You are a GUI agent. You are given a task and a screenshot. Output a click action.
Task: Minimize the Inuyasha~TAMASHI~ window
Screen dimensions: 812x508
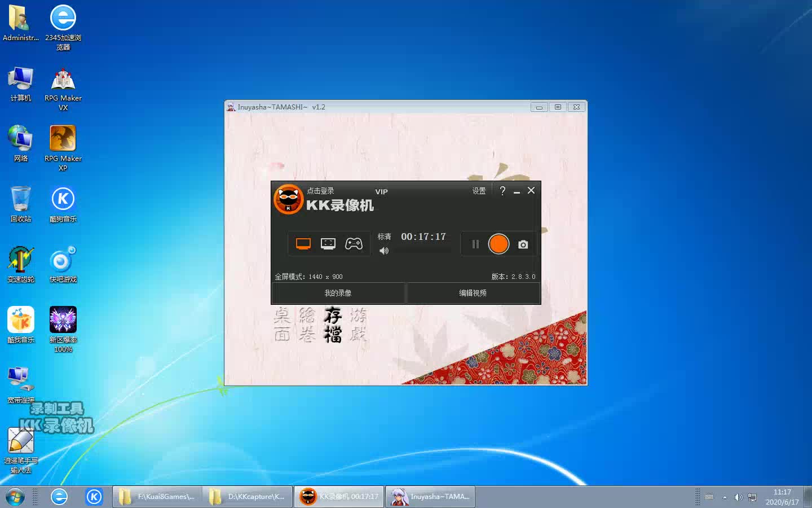click(539, 107)
